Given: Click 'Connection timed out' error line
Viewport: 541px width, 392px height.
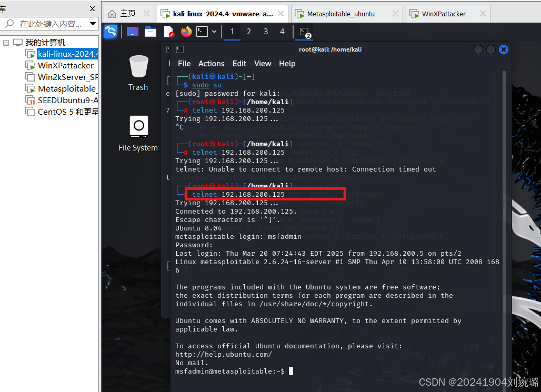Looking at the screenshot, I should (x=306, y=169).
